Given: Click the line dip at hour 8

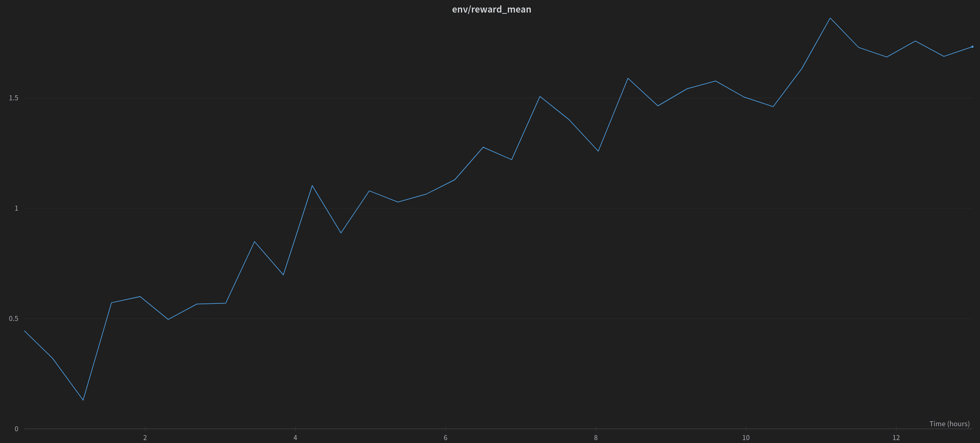Looking at the screenshot, I should pos(598,151).
